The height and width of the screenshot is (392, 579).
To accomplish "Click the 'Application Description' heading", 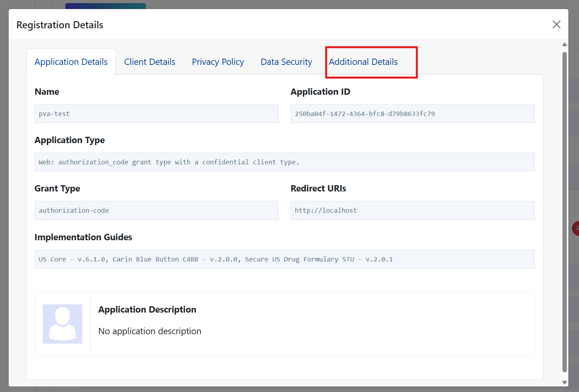I will point(147,309).
